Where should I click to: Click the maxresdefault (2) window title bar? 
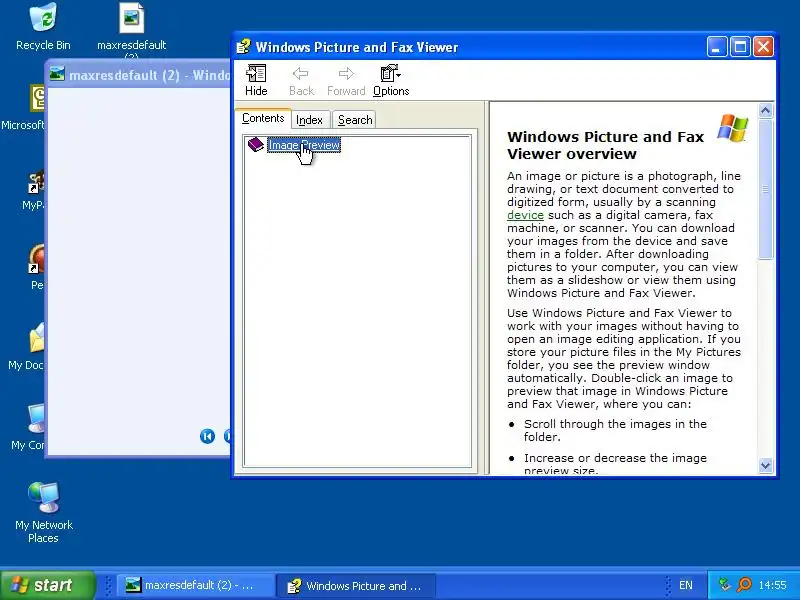click(139, 75)
